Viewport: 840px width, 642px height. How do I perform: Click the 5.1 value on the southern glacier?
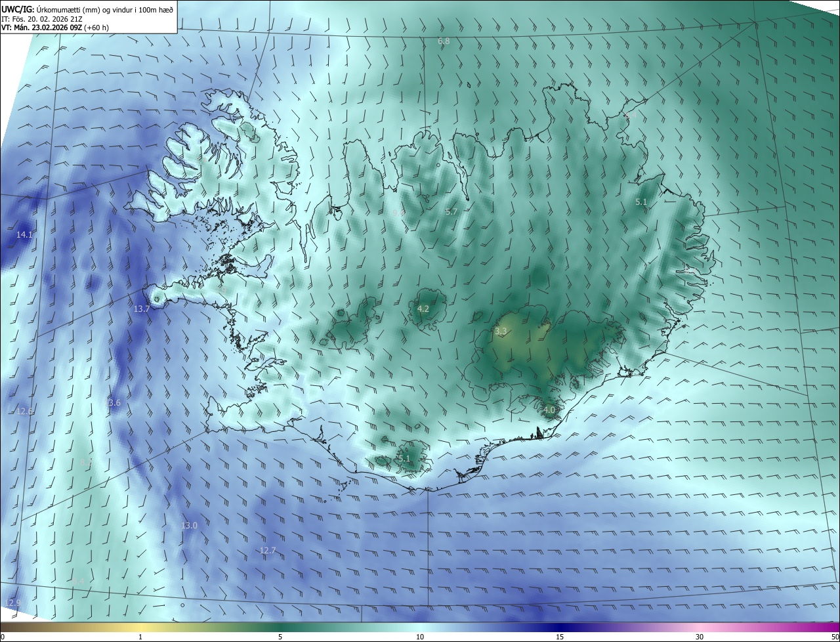point(404,458)
